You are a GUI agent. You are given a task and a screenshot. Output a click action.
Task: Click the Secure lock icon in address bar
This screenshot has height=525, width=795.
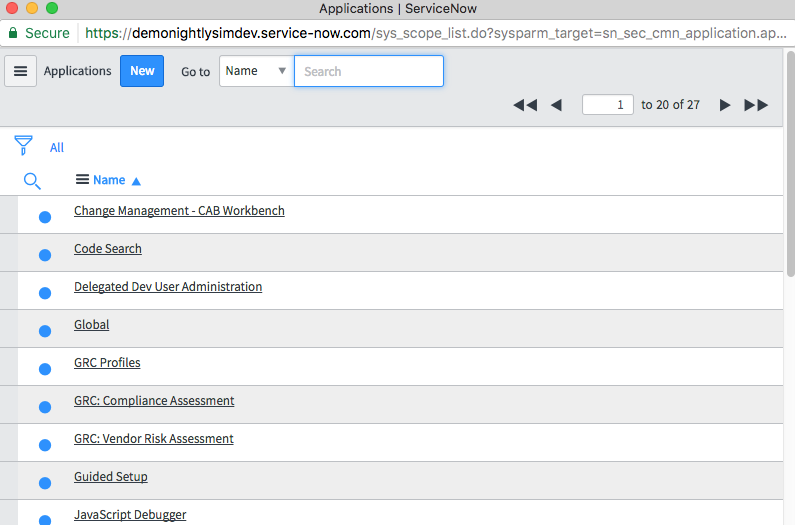(x=13, y=33)
